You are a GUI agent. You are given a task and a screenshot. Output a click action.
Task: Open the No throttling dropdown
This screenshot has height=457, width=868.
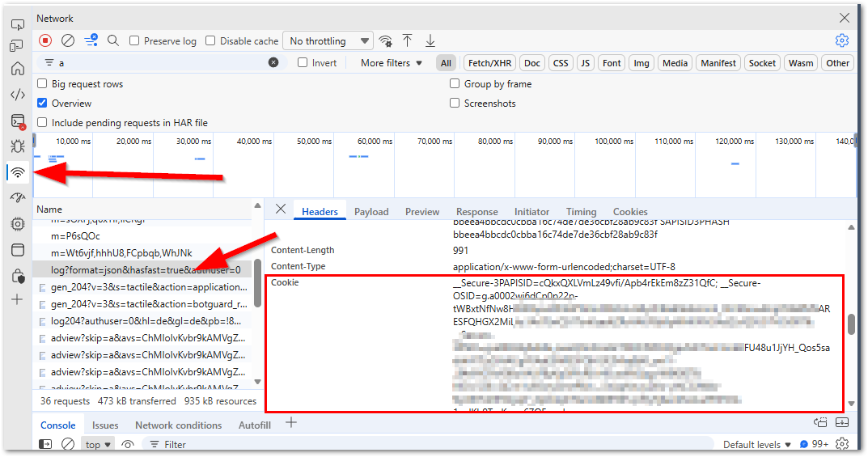coord(328,41)
